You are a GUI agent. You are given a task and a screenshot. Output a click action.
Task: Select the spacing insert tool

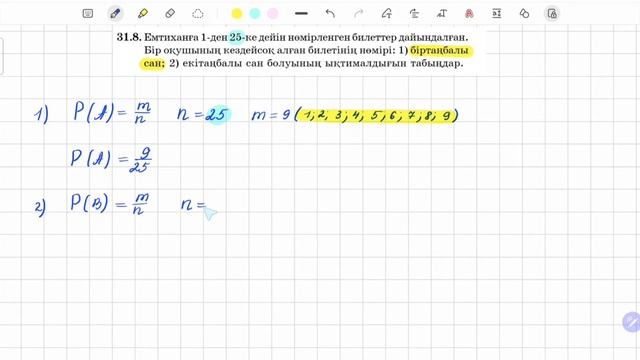(497, 13)
